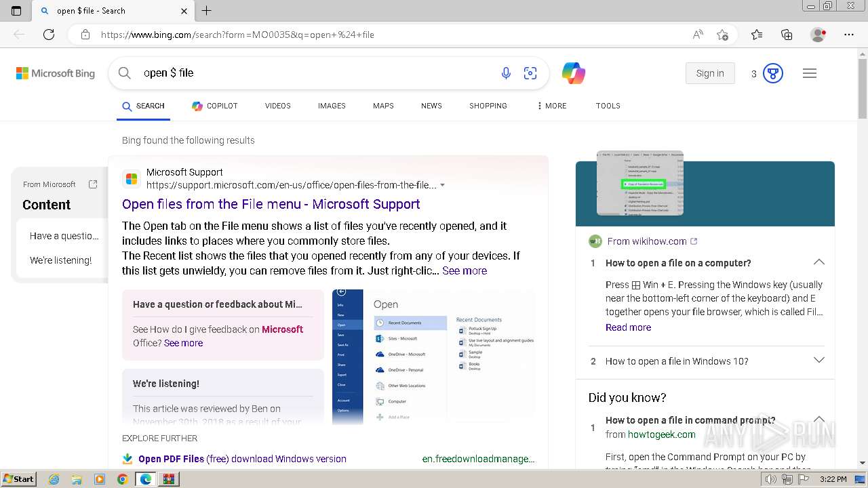Screen dimensions: 868x488
Task: Click the search magnifier icon
Action: (124, 73)
